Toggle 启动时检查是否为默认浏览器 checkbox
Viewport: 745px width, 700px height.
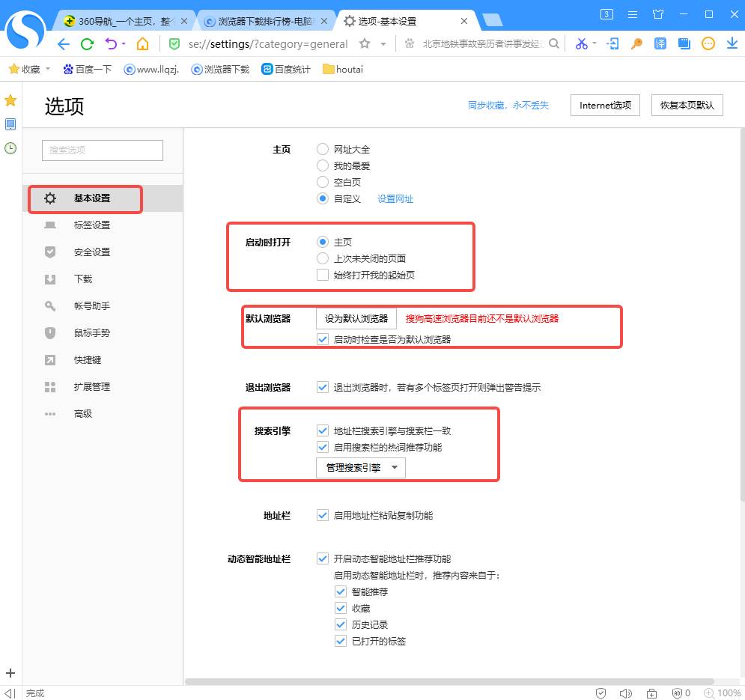pos(323,339)
